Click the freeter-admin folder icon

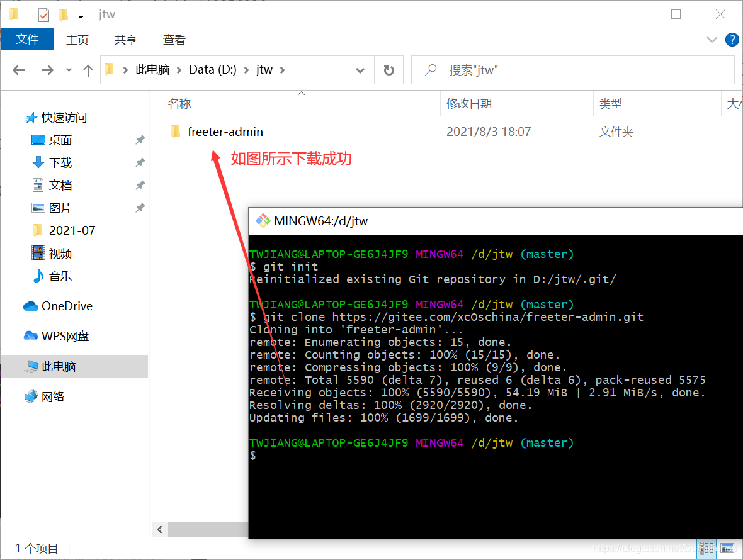(175, 132)
